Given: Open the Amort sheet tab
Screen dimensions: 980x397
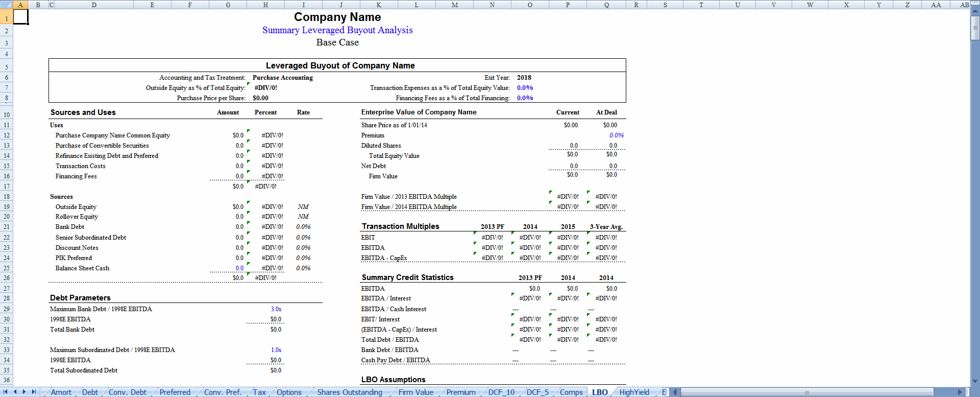Looking at the screenshot, I should pos(61,392).
